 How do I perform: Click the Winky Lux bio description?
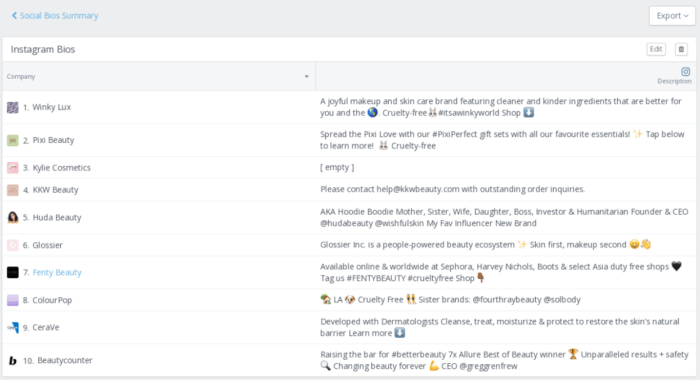coord(501,107)
